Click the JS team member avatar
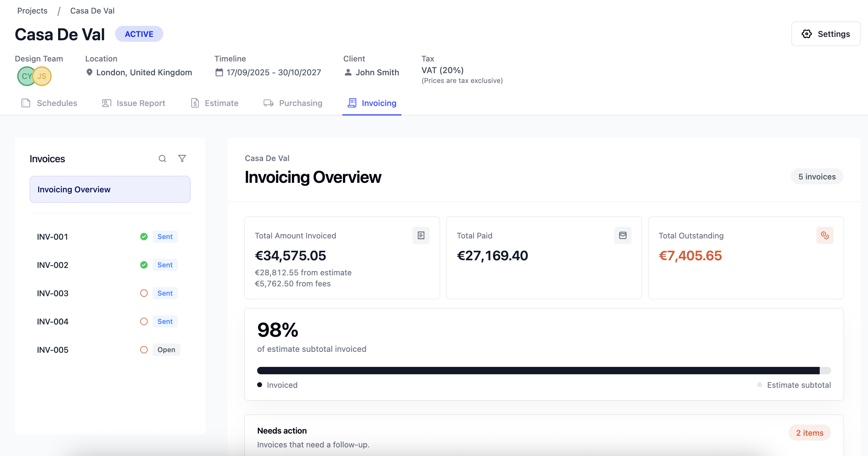This screenshot has height=456, width=868. (x=42, y=76)
